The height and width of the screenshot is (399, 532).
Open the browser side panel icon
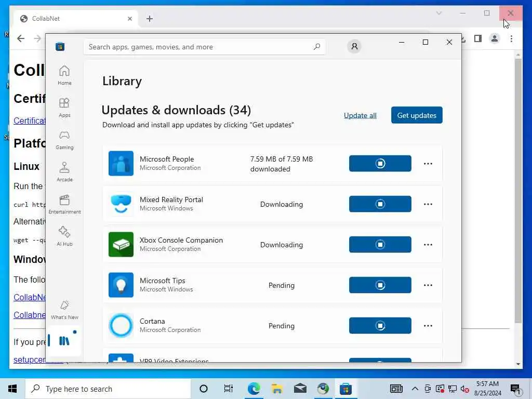[478, 38]
